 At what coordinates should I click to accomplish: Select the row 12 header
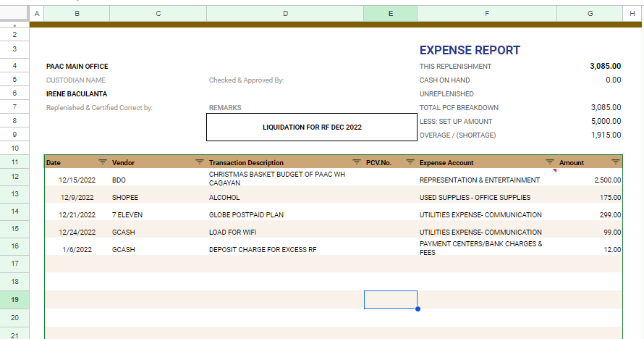point(14,177)
